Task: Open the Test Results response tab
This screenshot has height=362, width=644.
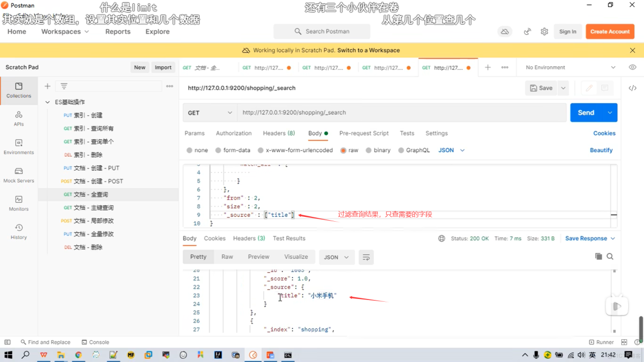Action: pyautogui.click(x=289, y=238)
